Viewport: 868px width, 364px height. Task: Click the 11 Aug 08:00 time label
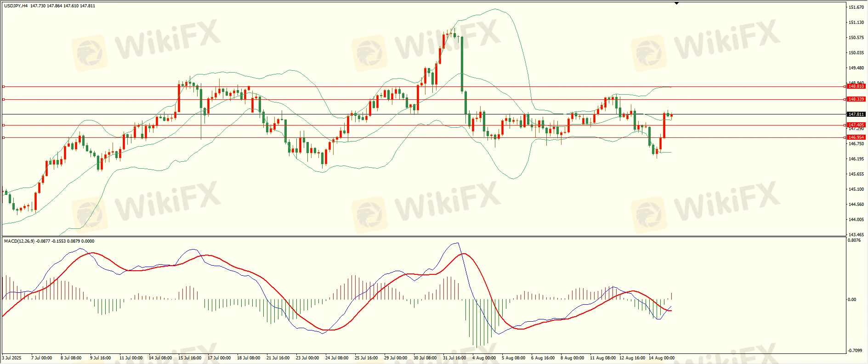click(603, 358)
